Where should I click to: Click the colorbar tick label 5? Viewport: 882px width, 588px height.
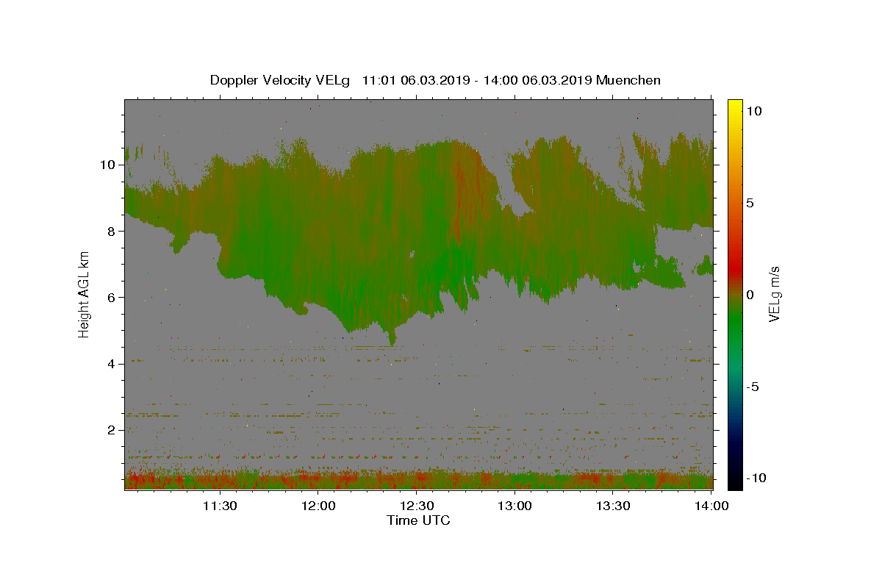click(x=750, y=203)
